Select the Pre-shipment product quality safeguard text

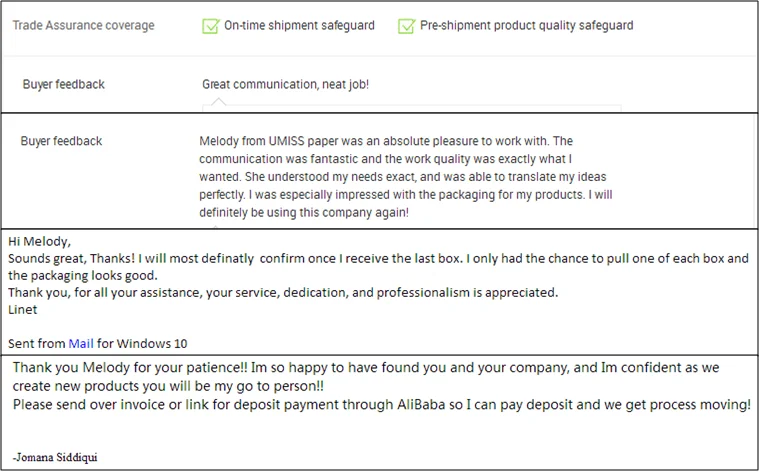[x=527, y=26]
